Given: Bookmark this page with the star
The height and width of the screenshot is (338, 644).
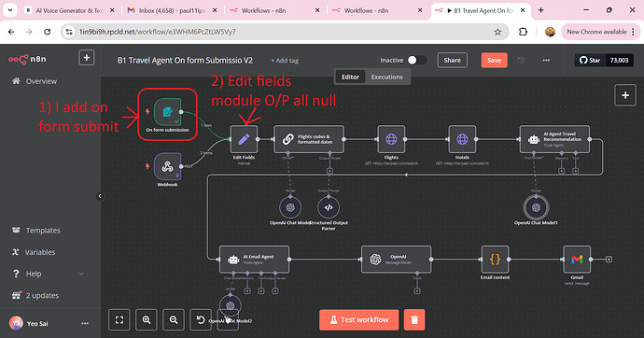Looking at the screenshot, I should pos(497,32).
